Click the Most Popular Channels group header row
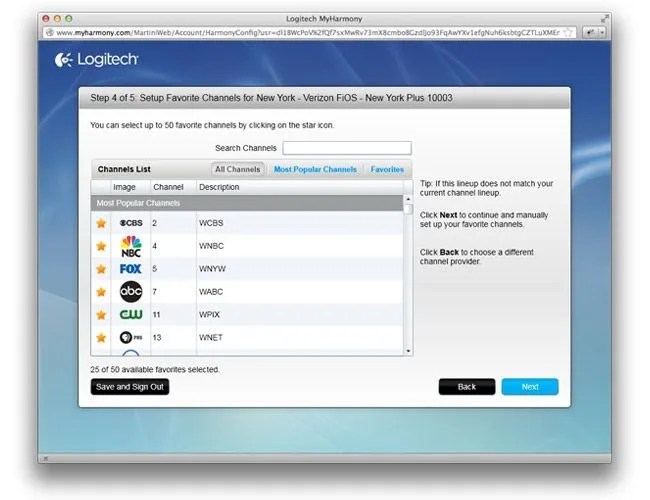The height and width of the screenshot is (500, 650). click(x=247, y=203)
